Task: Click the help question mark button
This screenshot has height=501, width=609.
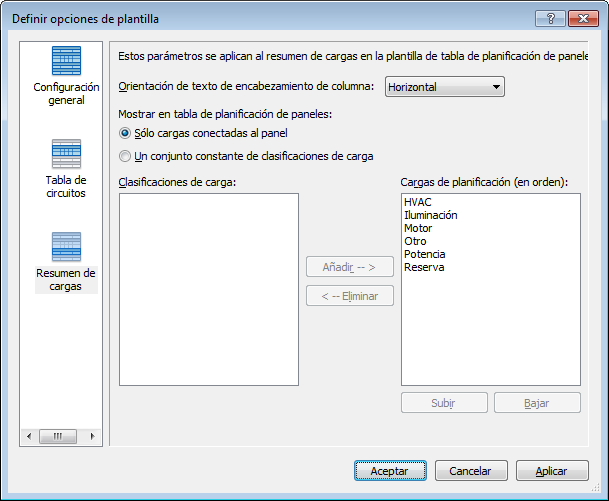Action: pyautogui.click(x=547, y=18)
